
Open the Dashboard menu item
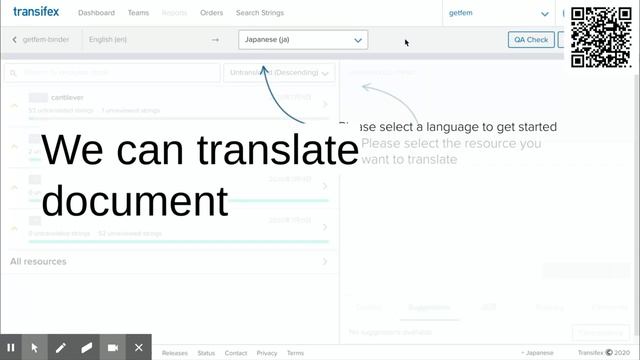click(96, 13)
